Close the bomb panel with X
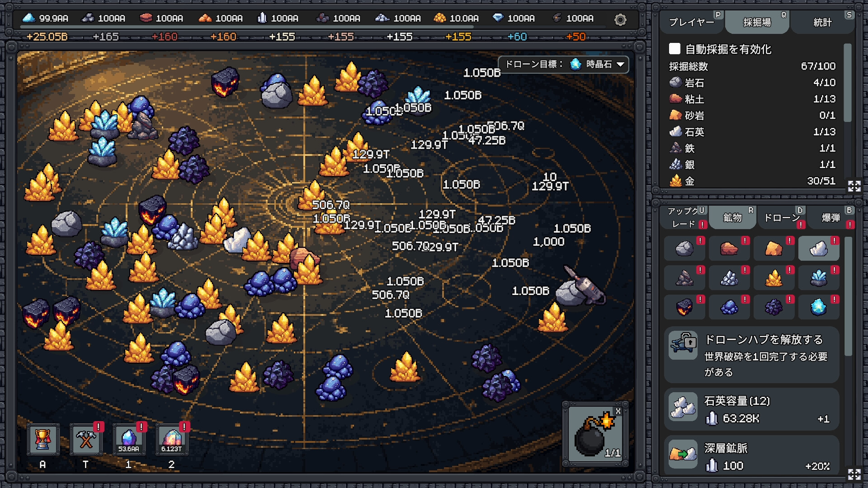This screenshot has width=868, height=488. [618, 411]
